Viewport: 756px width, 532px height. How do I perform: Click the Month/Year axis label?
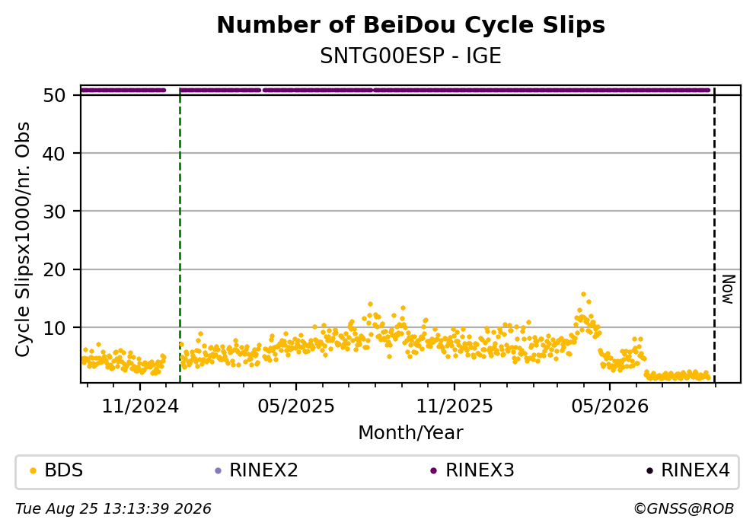(x=411, y=433)
